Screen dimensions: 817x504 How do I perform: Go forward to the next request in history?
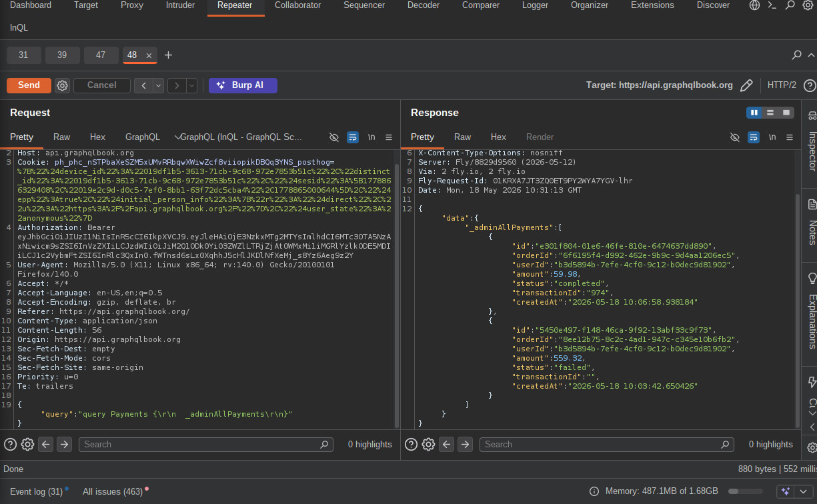click(177, 85)
